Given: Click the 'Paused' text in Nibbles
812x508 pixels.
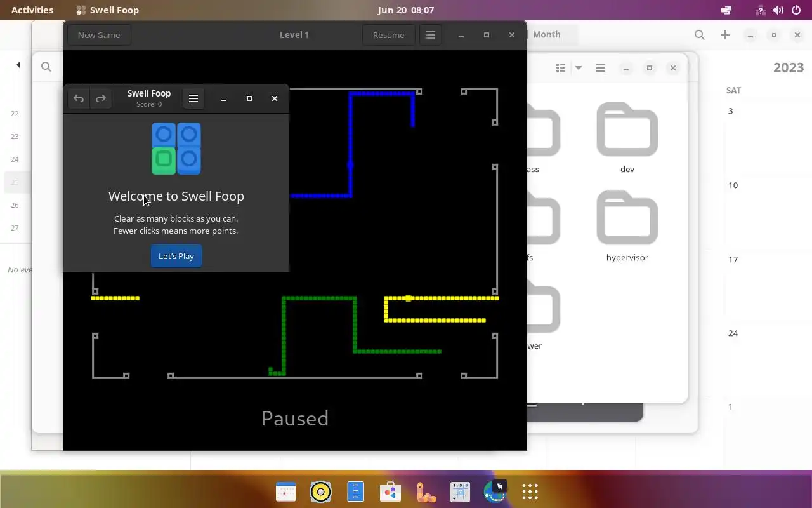Looking at the screenshot, I should [295, 418].
